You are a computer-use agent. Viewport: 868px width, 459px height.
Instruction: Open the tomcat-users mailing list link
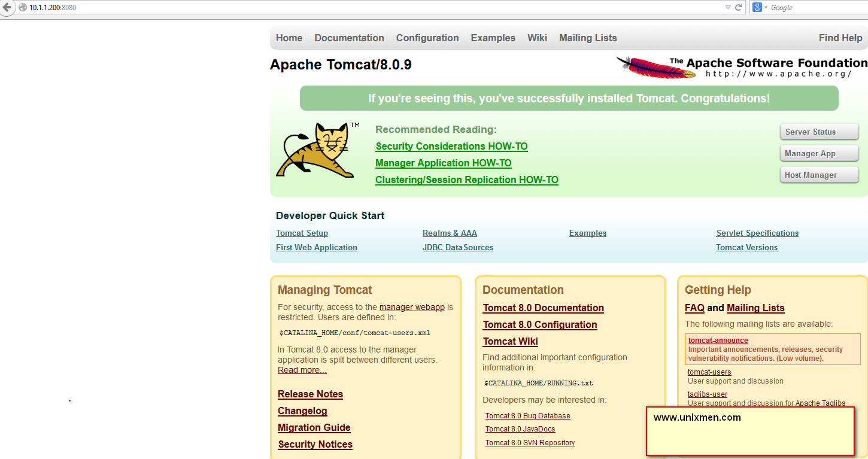click(709, 372)
